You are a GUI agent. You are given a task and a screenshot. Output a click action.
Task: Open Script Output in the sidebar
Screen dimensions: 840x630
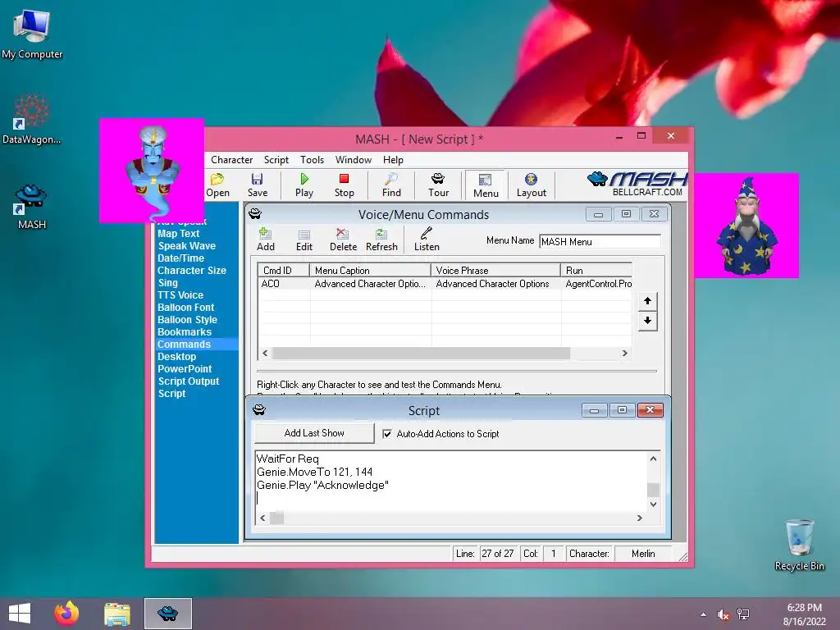(x=188, y=381)
